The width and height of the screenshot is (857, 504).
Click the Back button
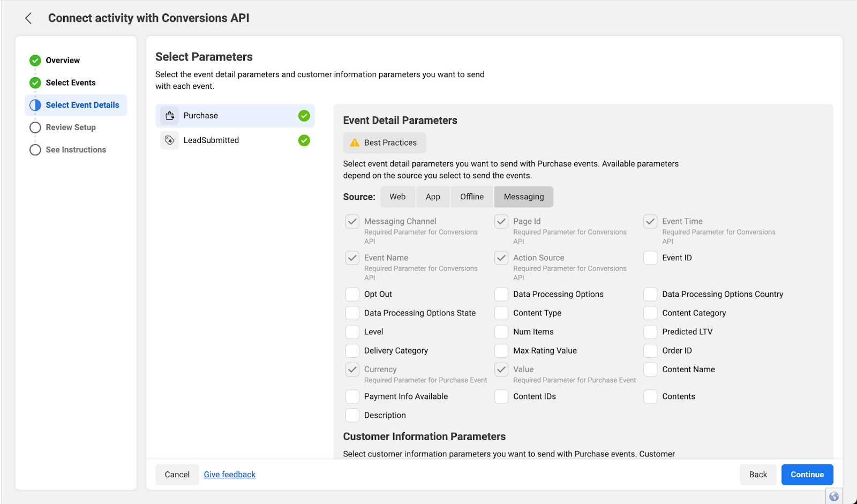point(758,475)
